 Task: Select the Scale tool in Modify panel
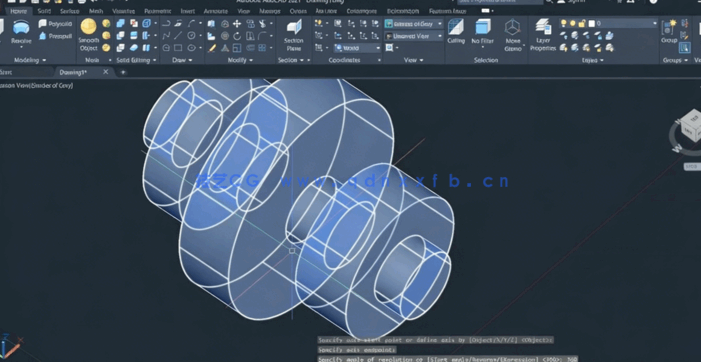coord(237,48)
